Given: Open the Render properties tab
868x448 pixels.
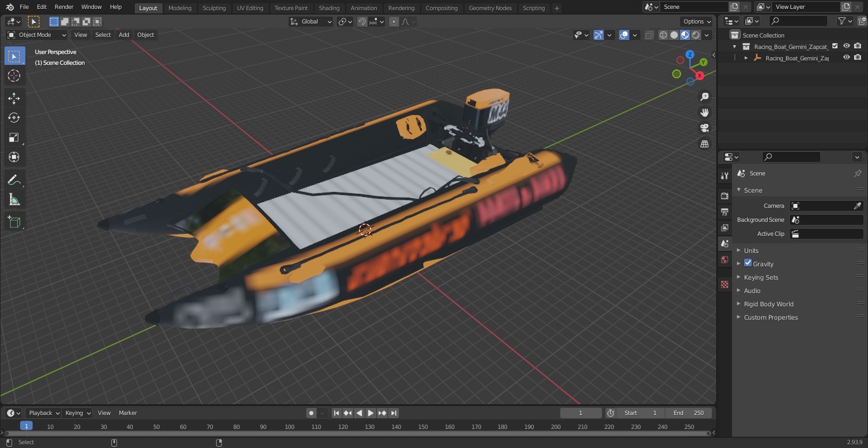Looking at the screenshot, I should (724, 196).
